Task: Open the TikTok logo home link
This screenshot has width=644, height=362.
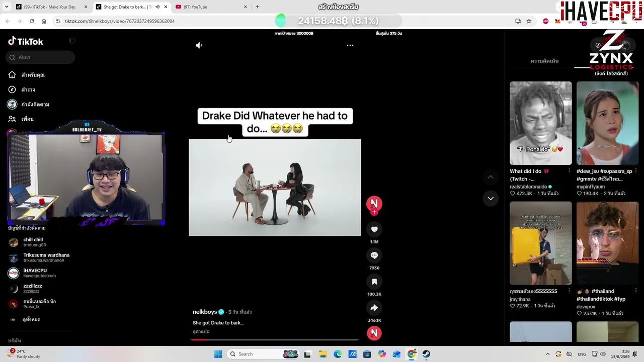Action: [x=26, y=41]
